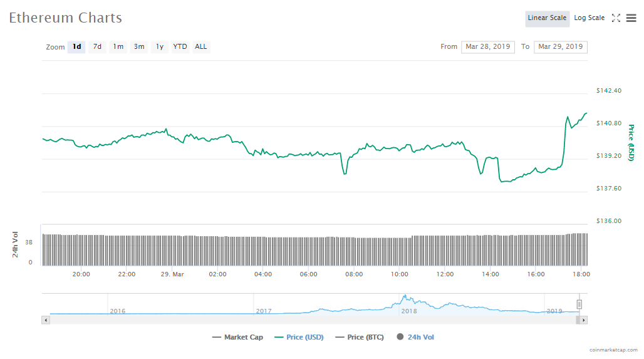Switch to Linear Scale
The image size is (644, 359).
(x=547, y=18)
